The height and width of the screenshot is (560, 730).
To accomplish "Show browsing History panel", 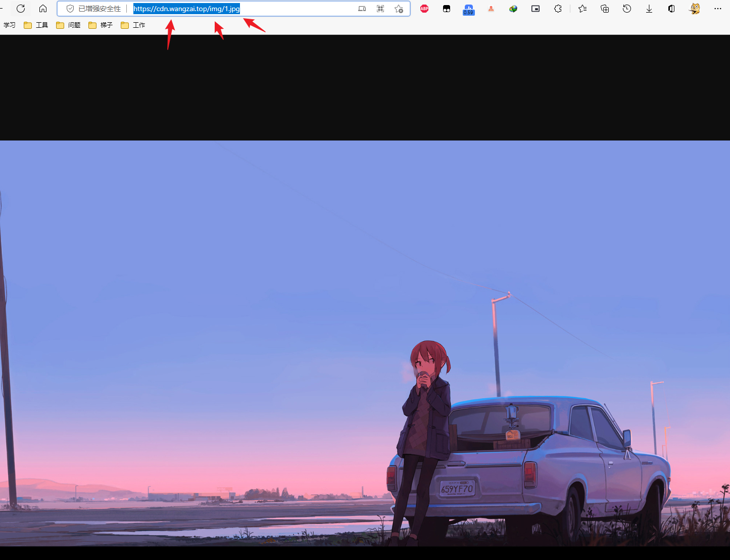I will click(x=627, y=9).
